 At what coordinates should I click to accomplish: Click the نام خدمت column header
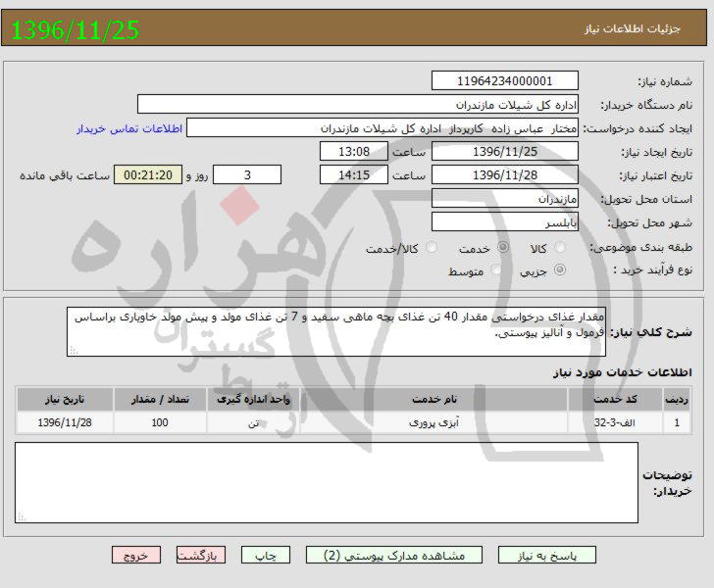pyautogui.click(x=433, y=400)
